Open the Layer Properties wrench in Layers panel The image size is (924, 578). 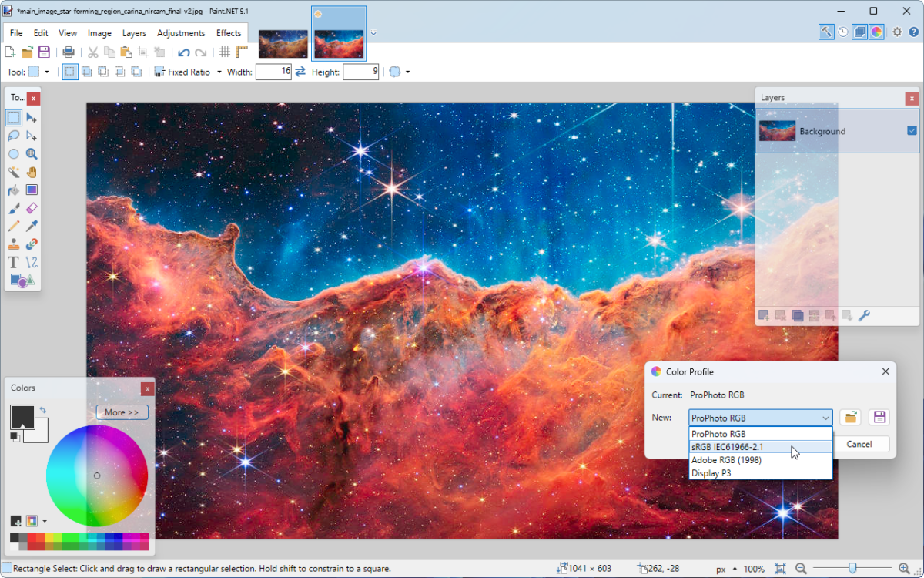point(865,314)
